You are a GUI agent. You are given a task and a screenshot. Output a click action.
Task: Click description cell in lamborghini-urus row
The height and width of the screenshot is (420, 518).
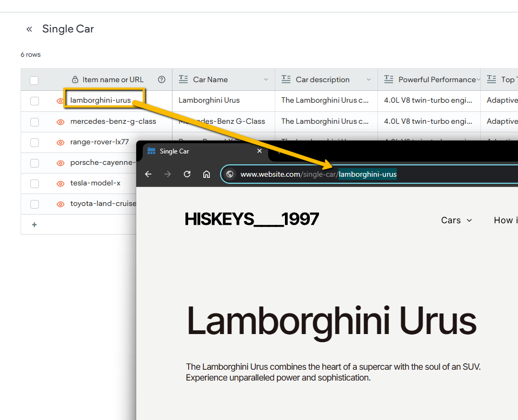tap(327, 101)
